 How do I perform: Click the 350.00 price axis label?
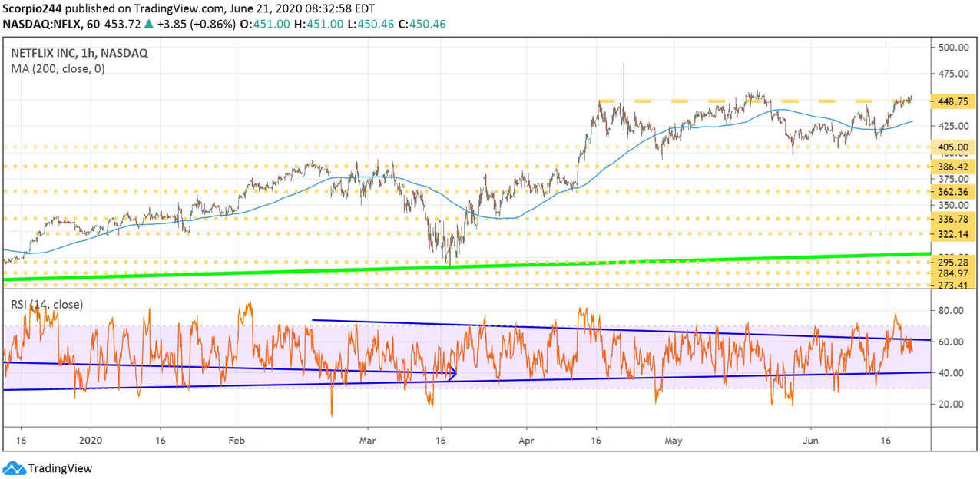pyautogui.click(x=952, y=205)
